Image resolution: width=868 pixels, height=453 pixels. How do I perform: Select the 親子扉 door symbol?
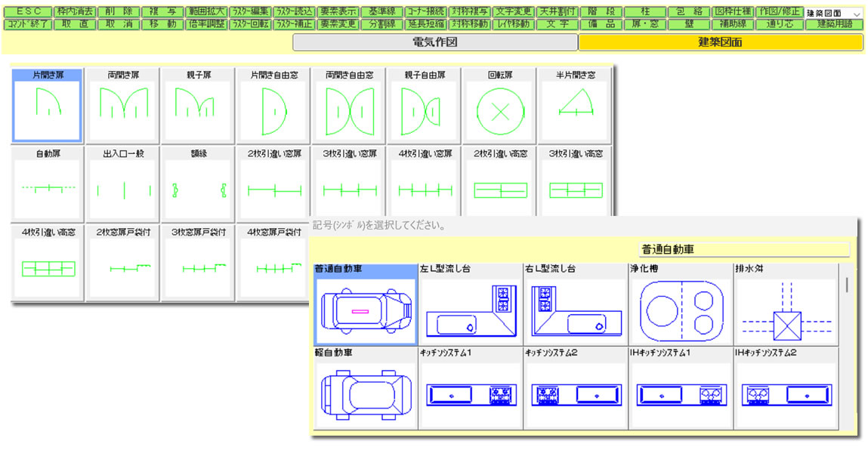click(x=198, y=106)
